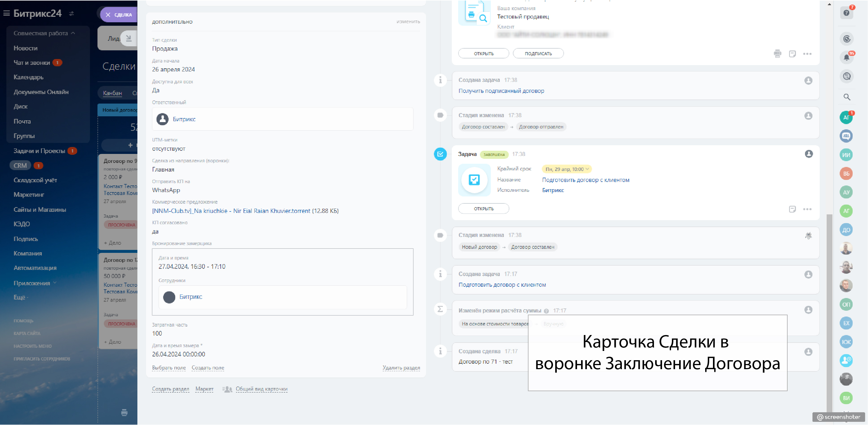The height and width of the screenshot is (425, 868).
Task: Click the printer icon at bottom left
Action: coord(124,413)
